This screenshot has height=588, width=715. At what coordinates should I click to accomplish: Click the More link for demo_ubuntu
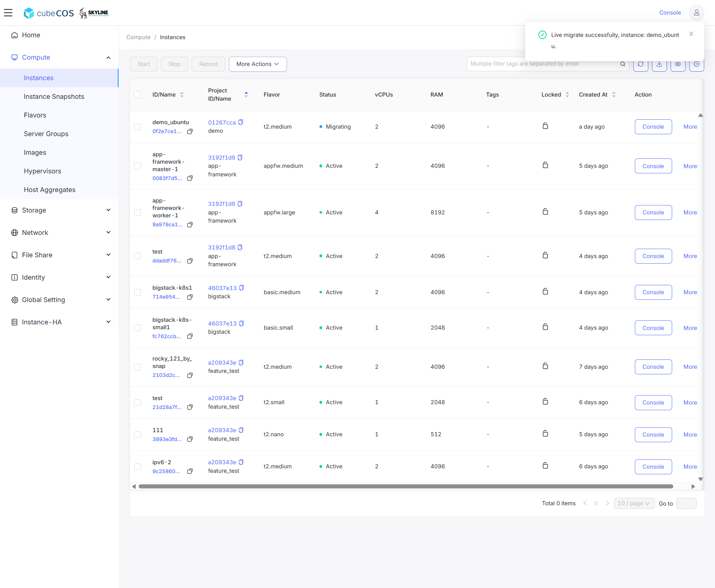690,127
